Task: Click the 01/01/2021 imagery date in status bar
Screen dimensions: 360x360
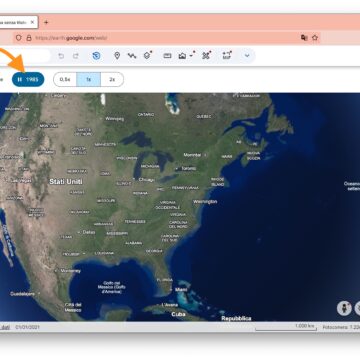Action: (x=27, y=327)
